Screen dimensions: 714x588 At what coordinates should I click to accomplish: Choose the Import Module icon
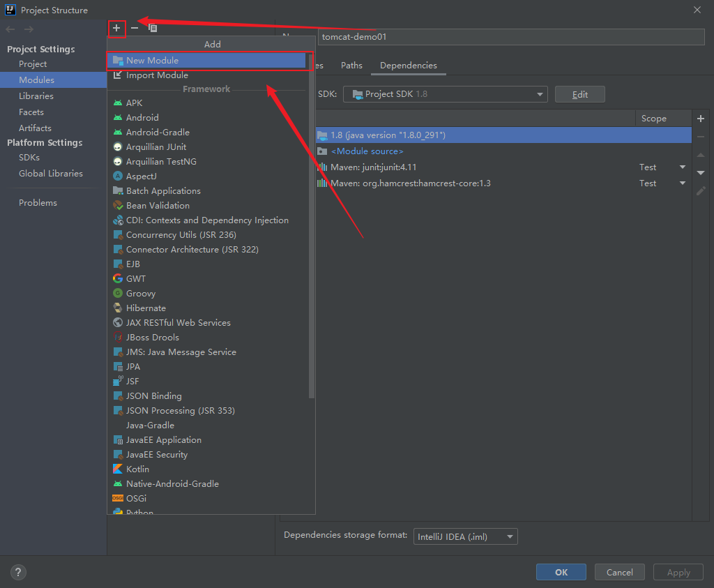point(118,75)
